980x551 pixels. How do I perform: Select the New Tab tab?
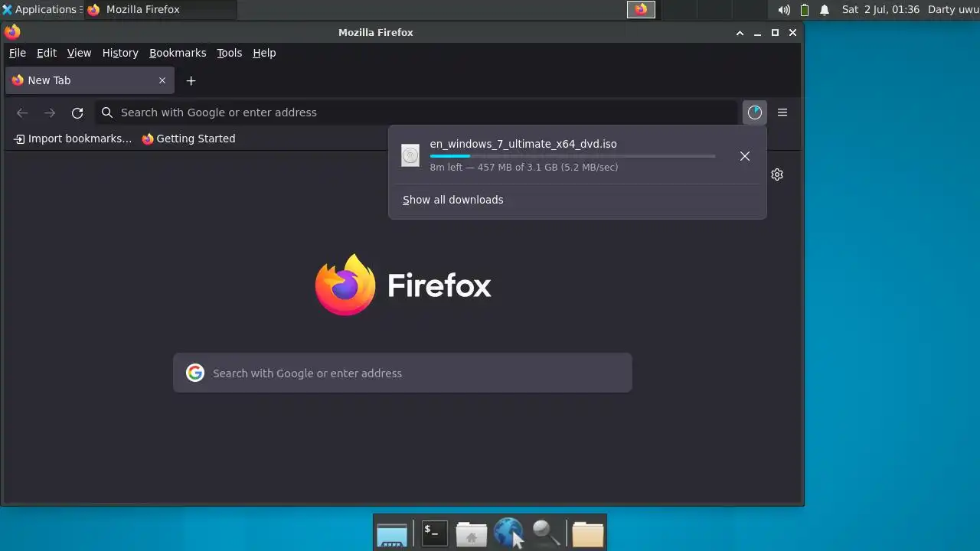89,80
